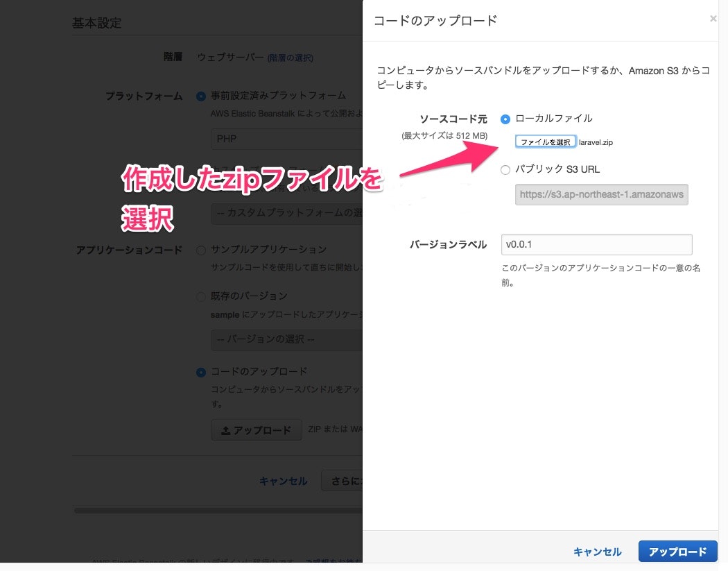Select the ローカルファイル radio button

(x=505, y=119)
